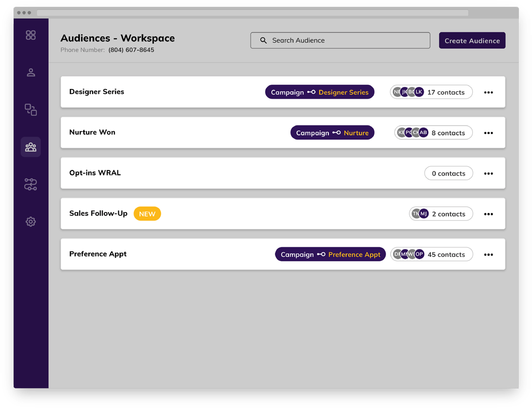Open the Nurture Won overflow menu
The image size is (532, 408).
point(489,132)
